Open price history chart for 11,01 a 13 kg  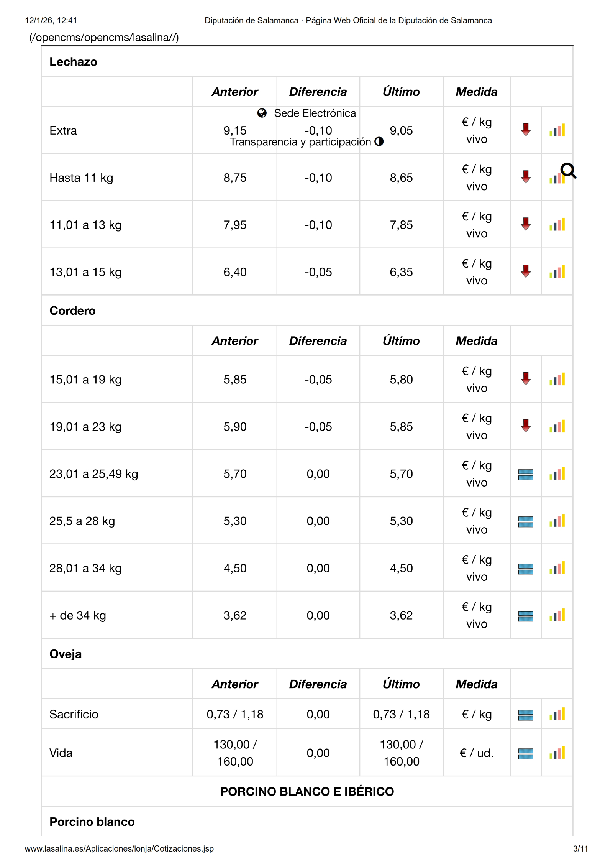click(557, 225)
